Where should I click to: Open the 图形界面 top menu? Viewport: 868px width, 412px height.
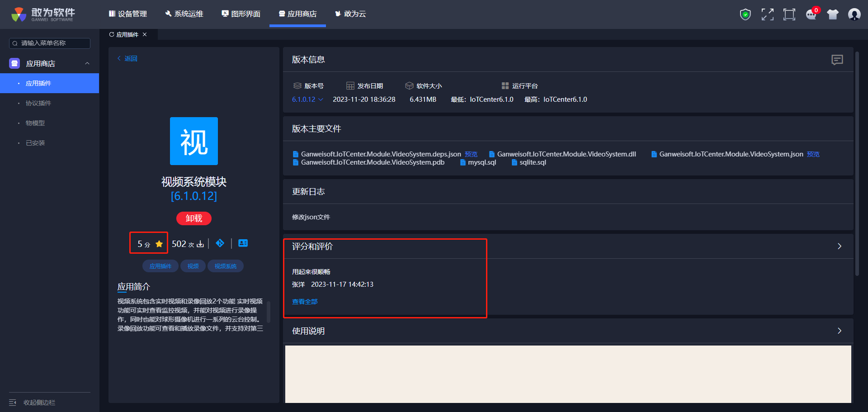click(241, 14)
